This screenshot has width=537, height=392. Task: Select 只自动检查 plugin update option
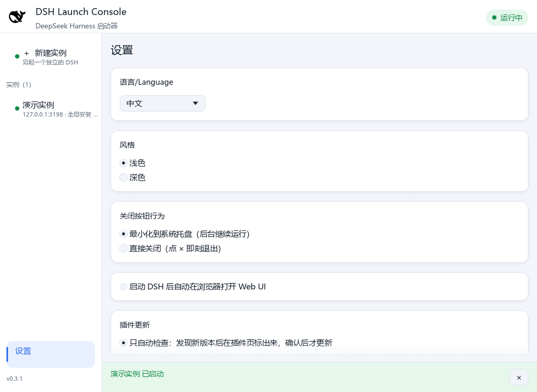click(124, 343)
